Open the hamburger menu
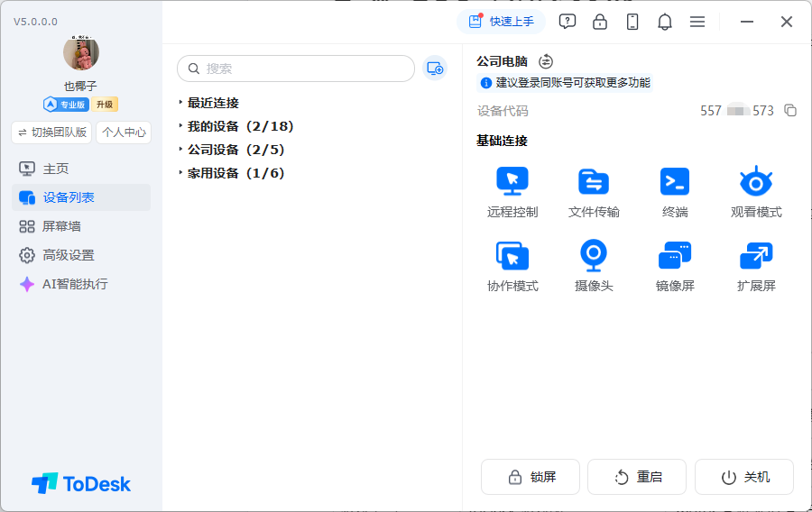812x512 pixels. coord(697,22)
